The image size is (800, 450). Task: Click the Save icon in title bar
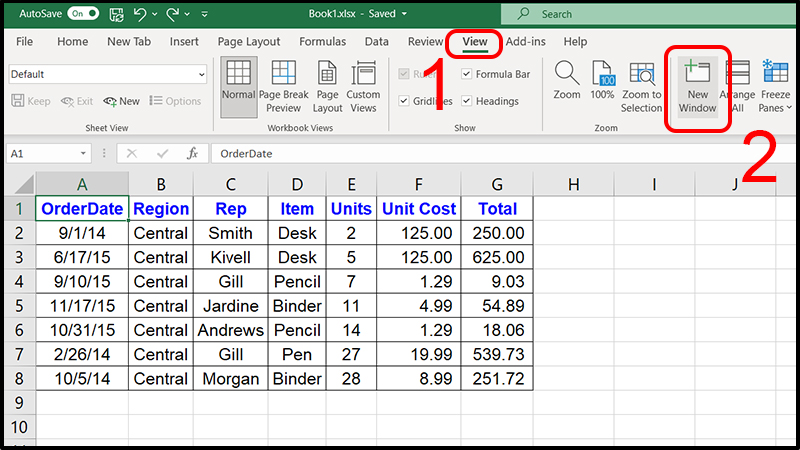[x=116, y=14]
